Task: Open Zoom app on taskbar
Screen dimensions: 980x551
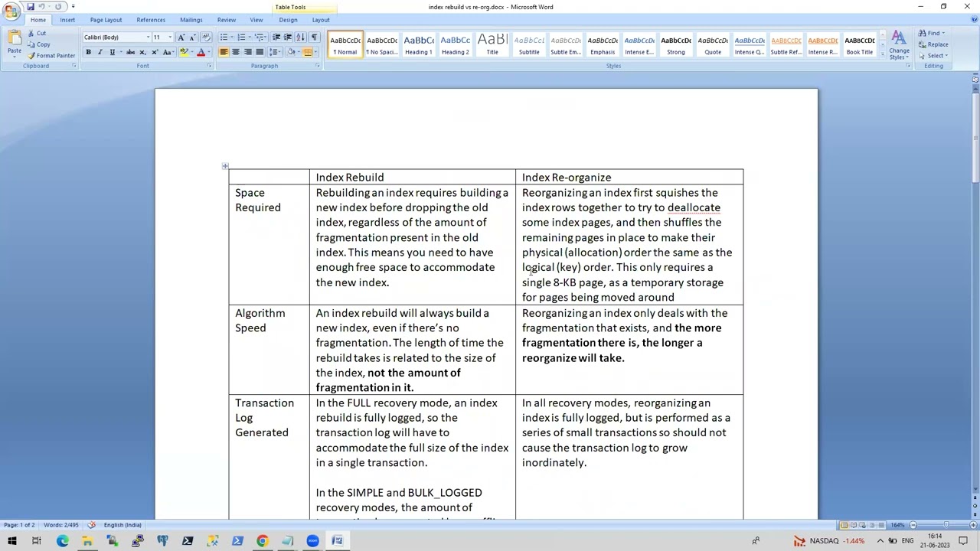Action: click(312, 541)
